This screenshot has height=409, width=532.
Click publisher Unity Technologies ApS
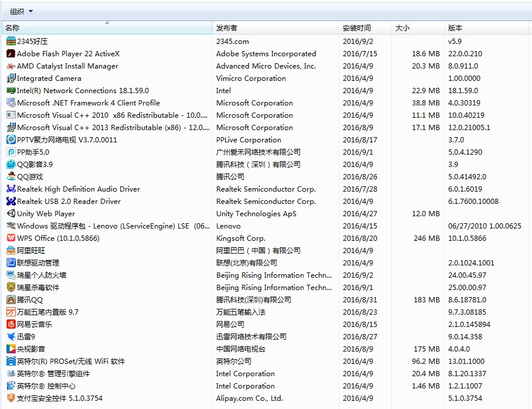256,213
